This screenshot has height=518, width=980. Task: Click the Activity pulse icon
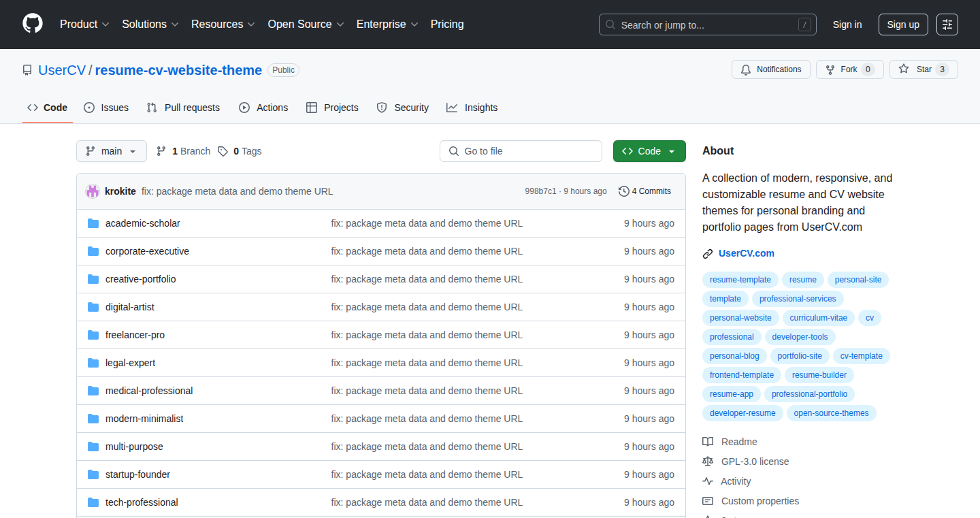click(708, 481)
